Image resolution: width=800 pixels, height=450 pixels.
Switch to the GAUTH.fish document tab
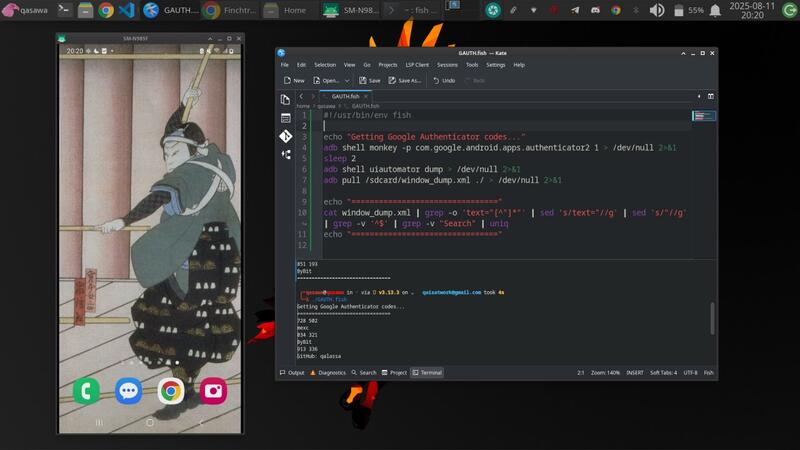(x=345, y=96)
